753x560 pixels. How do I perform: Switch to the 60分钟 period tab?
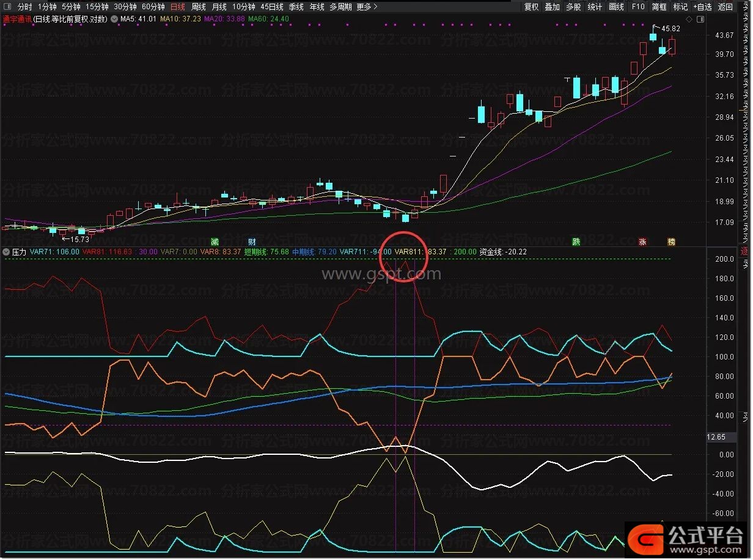(x=153, y=7)
